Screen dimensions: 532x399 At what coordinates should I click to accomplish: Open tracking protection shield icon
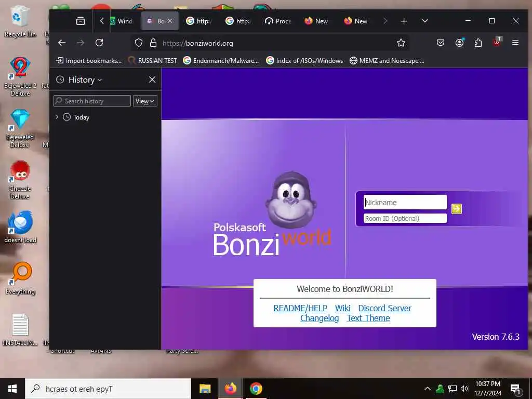coord(138,43)
